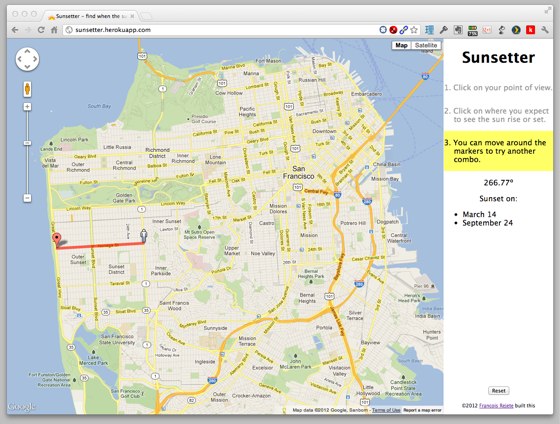Bookmark this page with the star icon

(414, 30)
